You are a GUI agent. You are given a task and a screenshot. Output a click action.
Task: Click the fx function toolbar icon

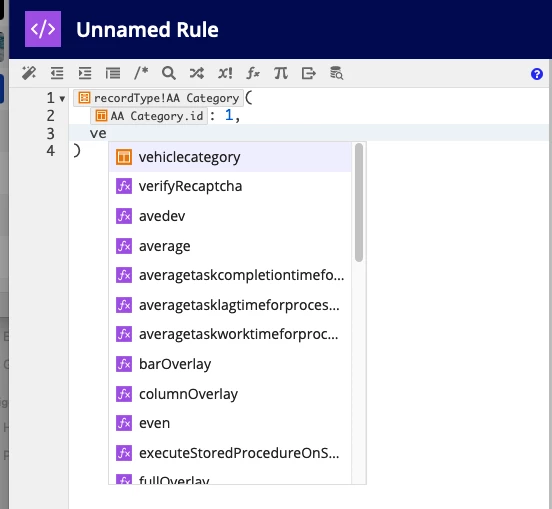(253, 73)
